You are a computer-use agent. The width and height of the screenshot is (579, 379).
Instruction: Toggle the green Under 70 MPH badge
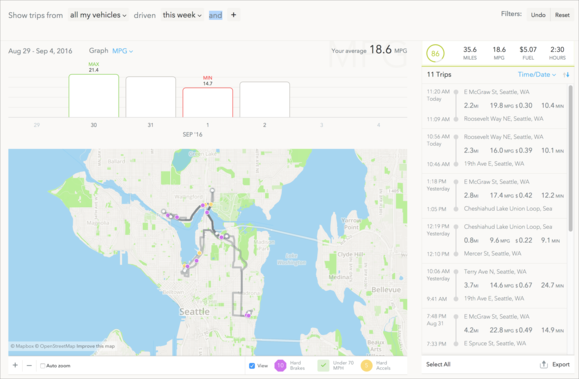323,366
